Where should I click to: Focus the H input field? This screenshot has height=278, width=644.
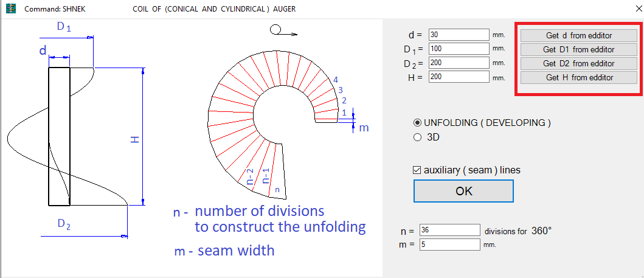point(459,77)
